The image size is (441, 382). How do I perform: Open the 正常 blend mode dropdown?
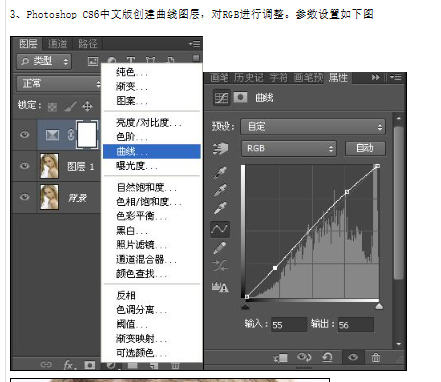coord(59,83)
